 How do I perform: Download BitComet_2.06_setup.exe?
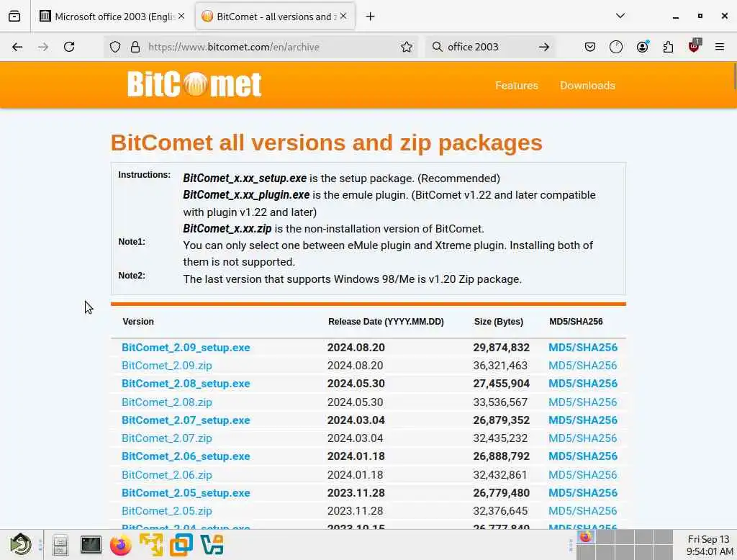(x=186, y=456)
